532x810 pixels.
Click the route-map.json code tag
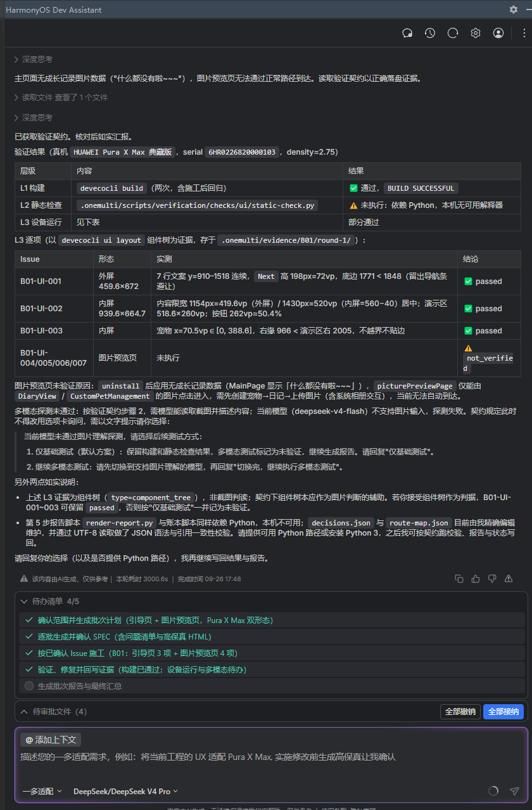pyautogui.click(x=418, y=523)
